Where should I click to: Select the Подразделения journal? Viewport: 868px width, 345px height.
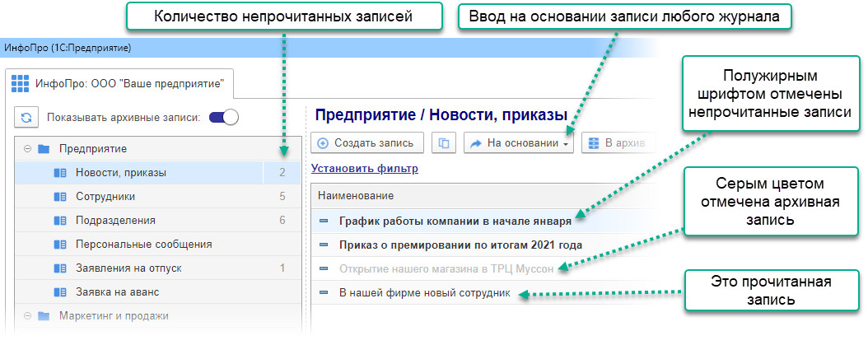(x=158, y=221)
